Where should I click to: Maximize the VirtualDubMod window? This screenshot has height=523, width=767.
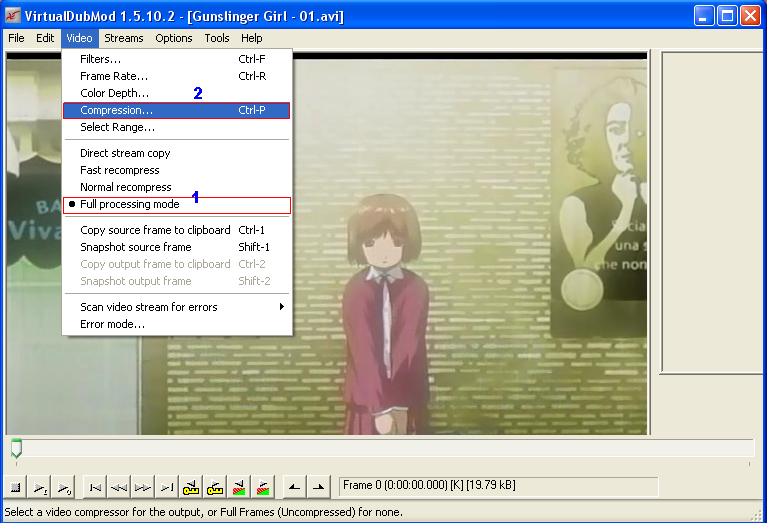point(727,16)
